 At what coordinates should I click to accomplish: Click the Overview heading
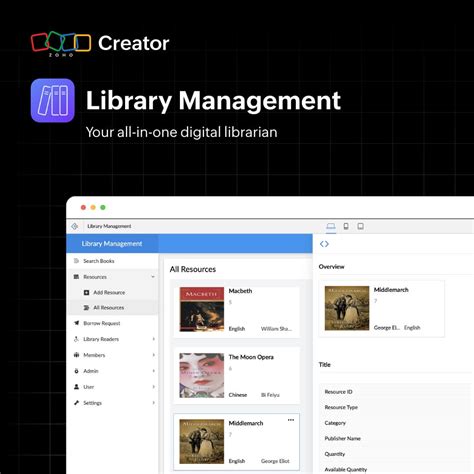coord(331,266)
